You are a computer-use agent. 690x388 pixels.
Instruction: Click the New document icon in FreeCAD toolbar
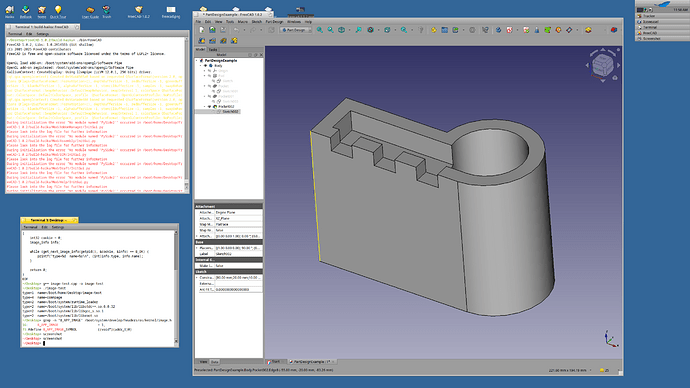[x=202, y=30]
